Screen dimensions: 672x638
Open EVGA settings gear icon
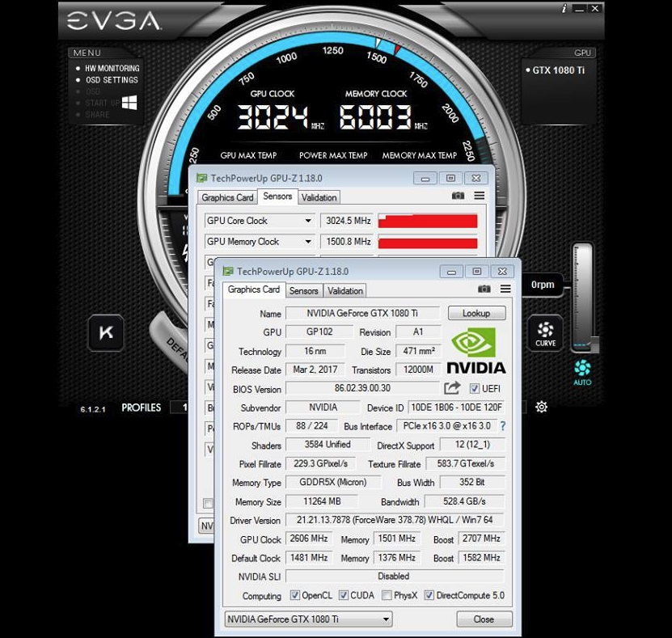pos(542,407)
